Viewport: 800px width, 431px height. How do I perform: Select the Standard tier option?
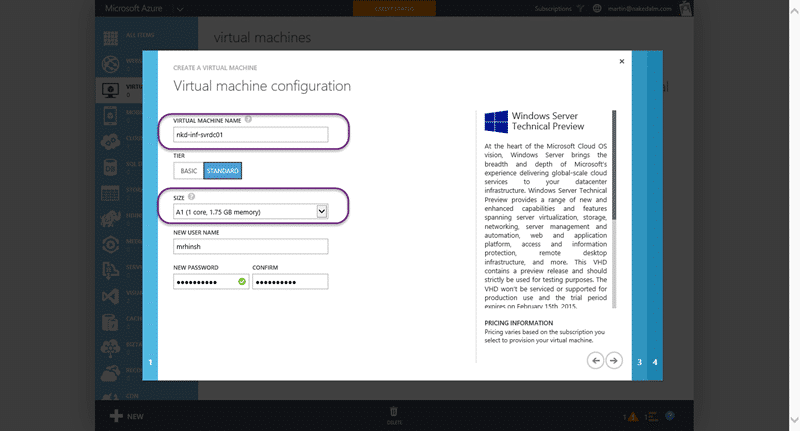(x=222, y=171)
